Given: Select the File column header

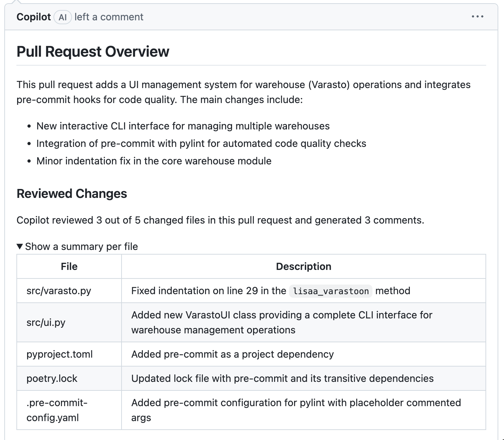Looking at the screenshot, I should click(x=69, y=266).
